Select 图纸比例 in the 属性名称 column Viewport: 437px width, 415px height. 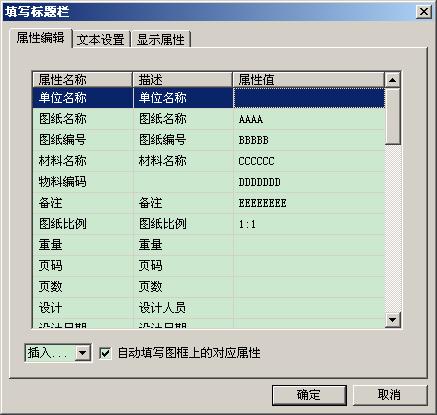coord(83,224)
